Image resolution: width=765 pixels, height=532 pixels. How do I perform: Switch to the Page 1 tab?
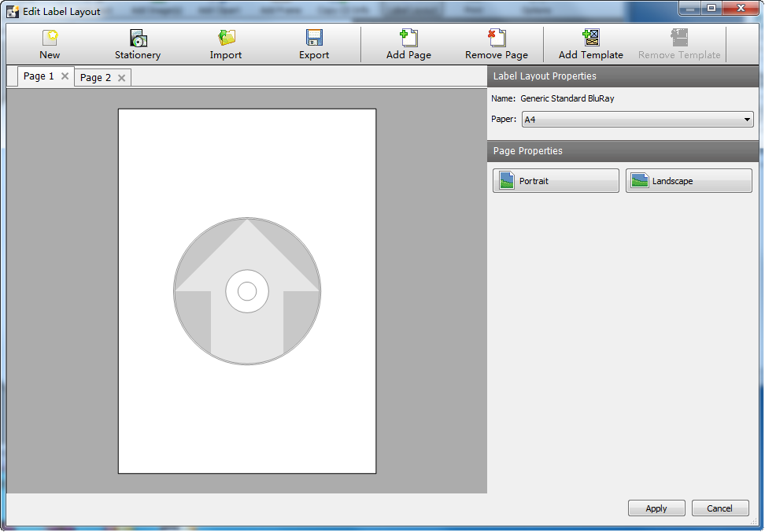39,76
